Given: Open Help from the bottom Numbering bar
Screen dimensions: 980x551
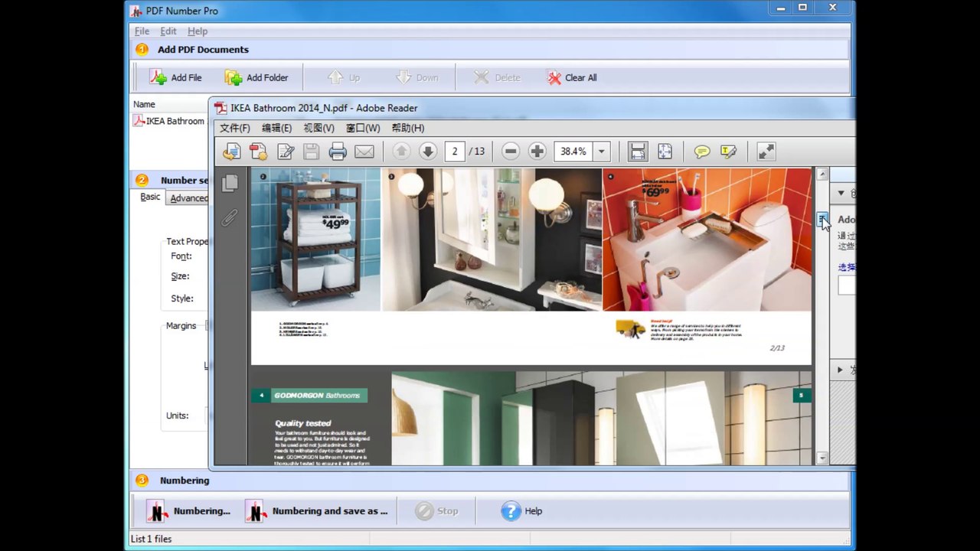Looking at the screenshot, I should 521,511.
